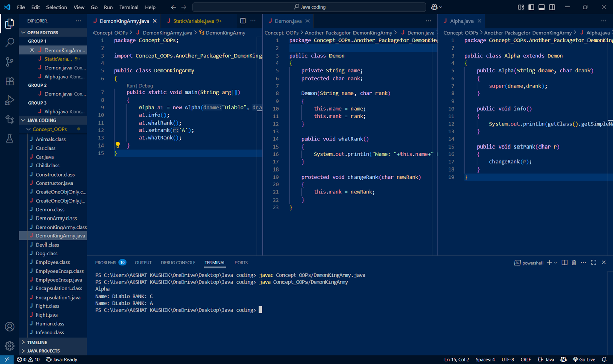
Task: Switch to the DEBUG CONSOLE tab
Action: (178, 263)
